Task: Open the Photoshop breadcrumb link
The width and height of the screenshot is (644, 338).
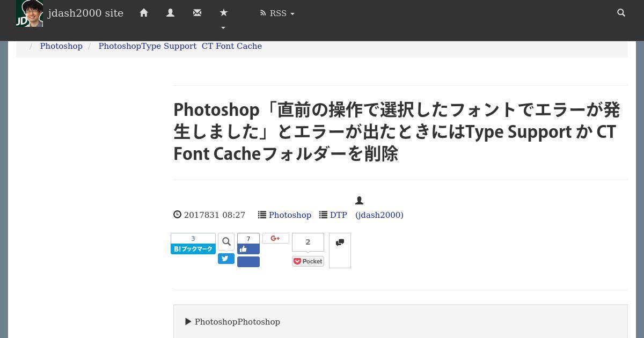Action: click(x=61, y=46)
